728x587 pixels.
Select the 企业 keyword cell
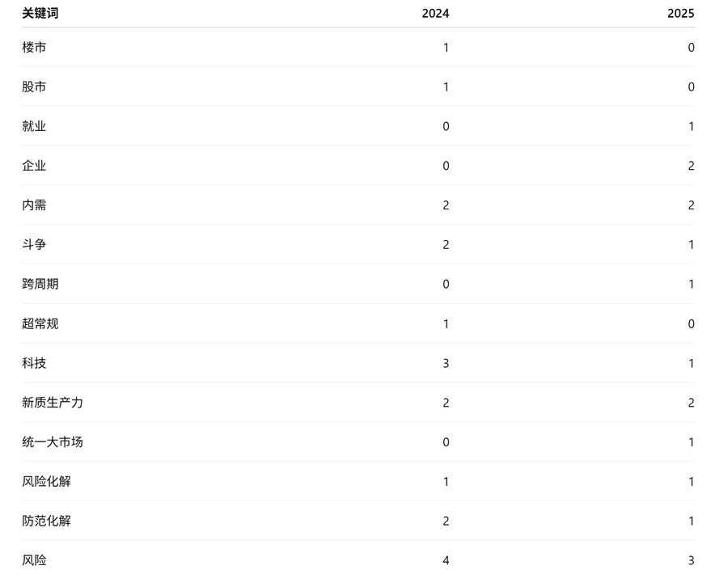pos(34,166)
